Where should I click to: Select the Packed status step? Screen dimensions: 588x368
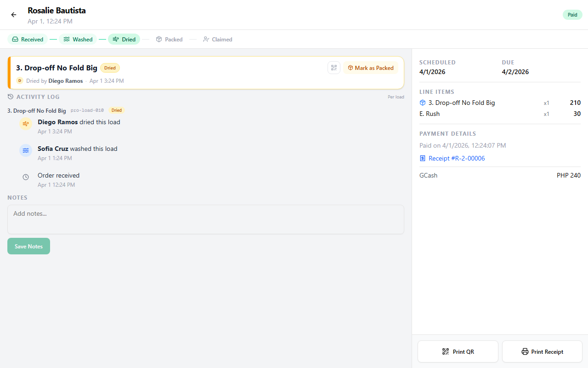pyautogui.click(x=169, y=39)
